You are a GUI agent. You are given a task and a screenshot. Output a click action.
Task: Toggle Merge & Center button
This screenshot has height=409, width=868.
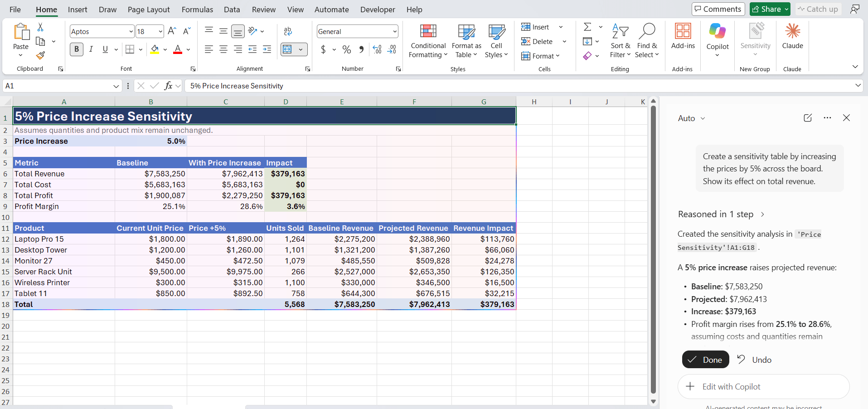click(287, 49)
